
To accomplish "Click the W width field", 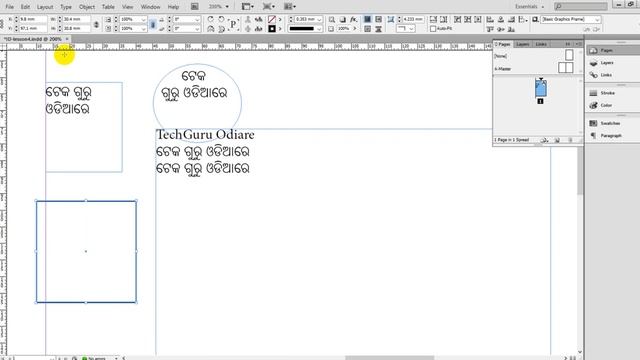I will click(76, 19).
